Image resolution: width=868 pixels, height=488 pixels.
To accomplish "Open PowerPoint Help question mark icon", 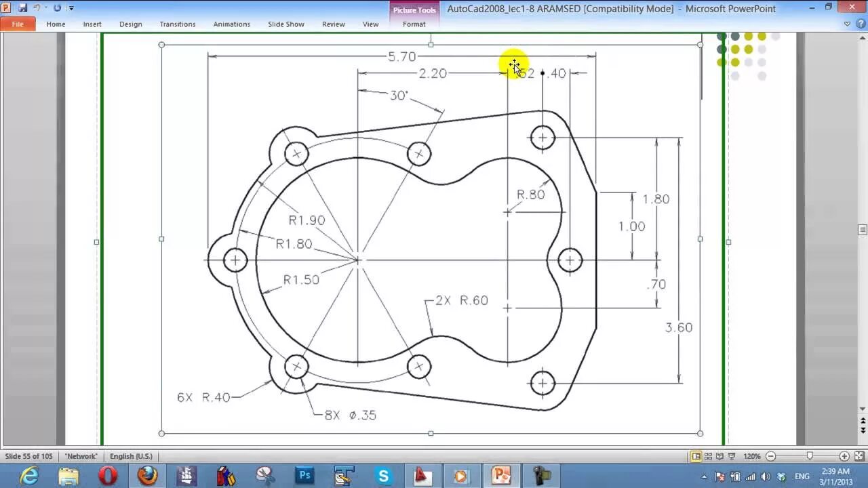I will pos(860,24).
